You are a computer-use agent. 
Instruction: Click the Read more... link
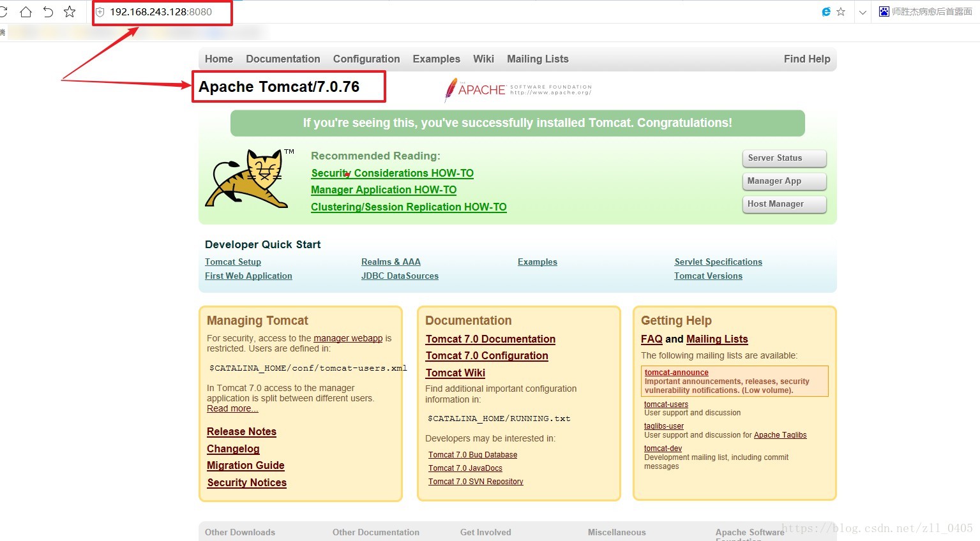pos(232,408)
